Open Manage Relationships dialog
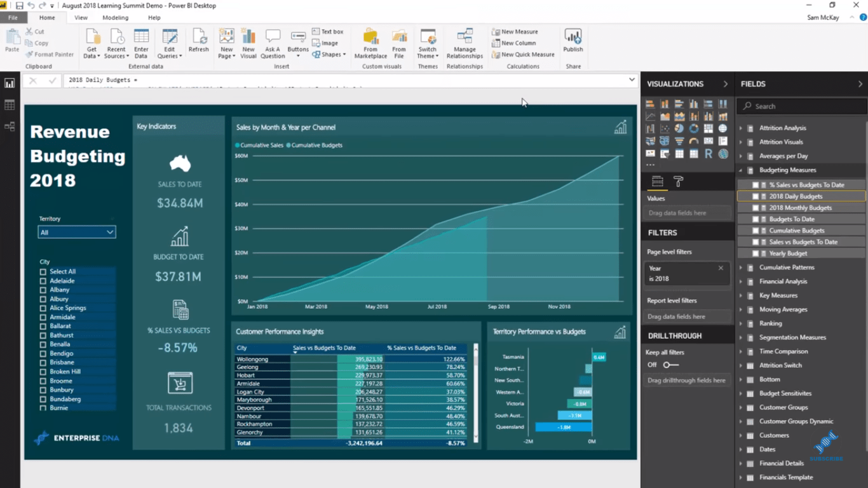 [x=465, y=44]
